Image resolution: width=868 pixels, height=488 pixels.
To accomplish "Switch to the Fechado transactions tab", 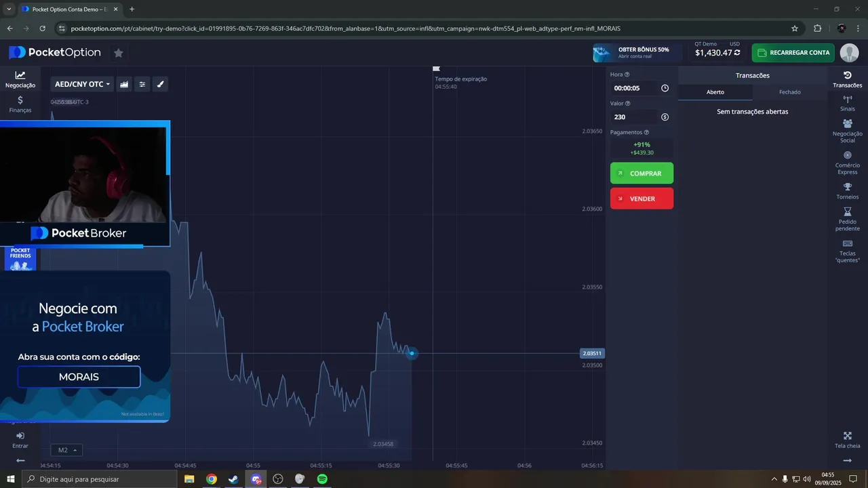I will coord(790,92).
